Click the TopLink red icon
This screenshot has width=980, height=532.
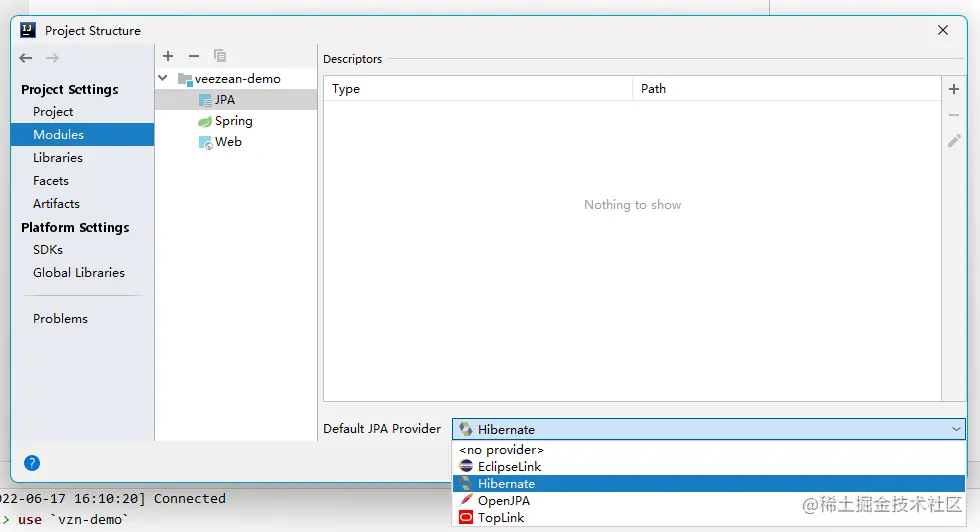(x=466, y=517)
